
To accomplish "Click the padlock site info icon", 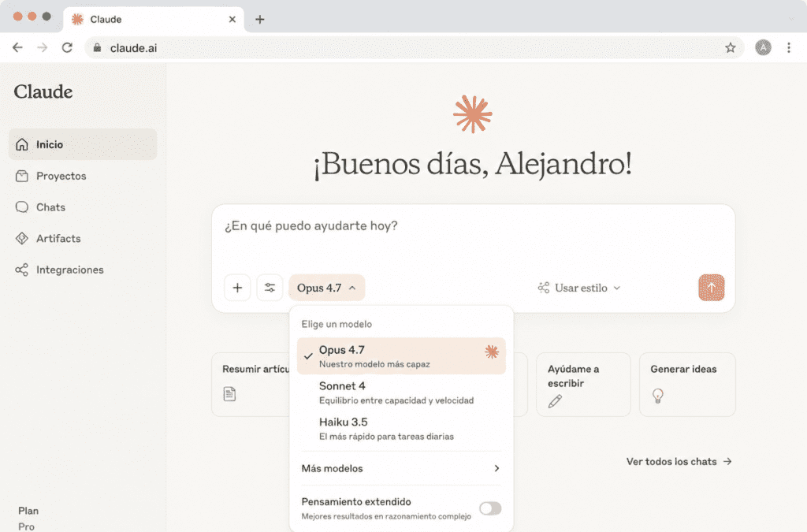I will pos(97,48).
